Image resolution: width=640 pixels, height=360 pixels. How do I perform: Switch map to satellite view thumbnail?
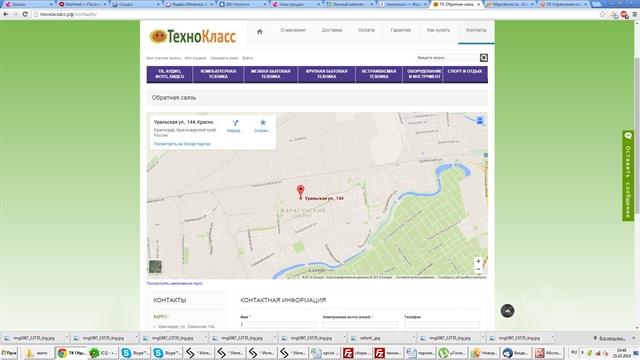point(155,267)
